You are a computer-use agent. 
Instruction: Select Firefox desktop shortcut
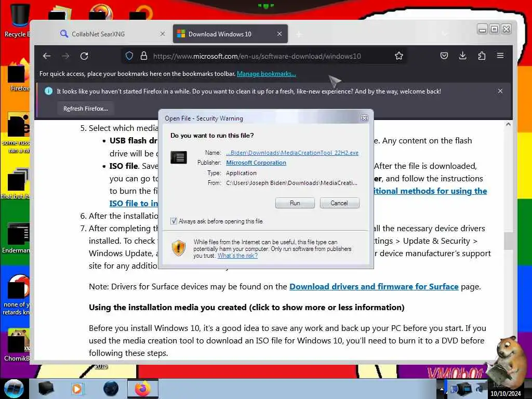18,76
